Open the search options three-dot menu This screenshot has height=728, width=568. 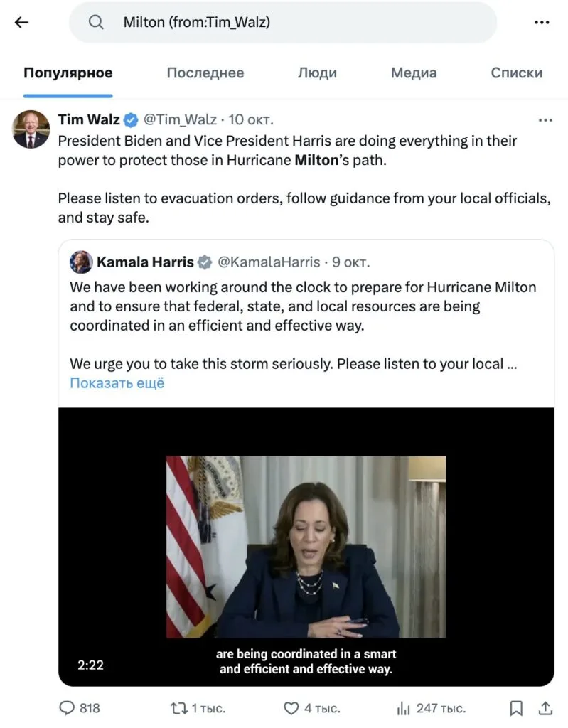pos(542,22)
